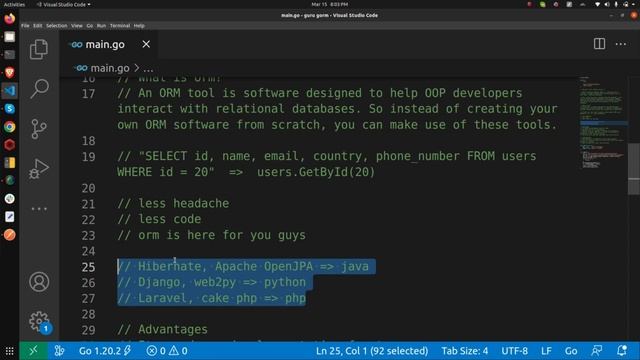The height and width of the screenshot is (360, 640).
Task: Open the Manage gear menu
Action: click(39, 322)
